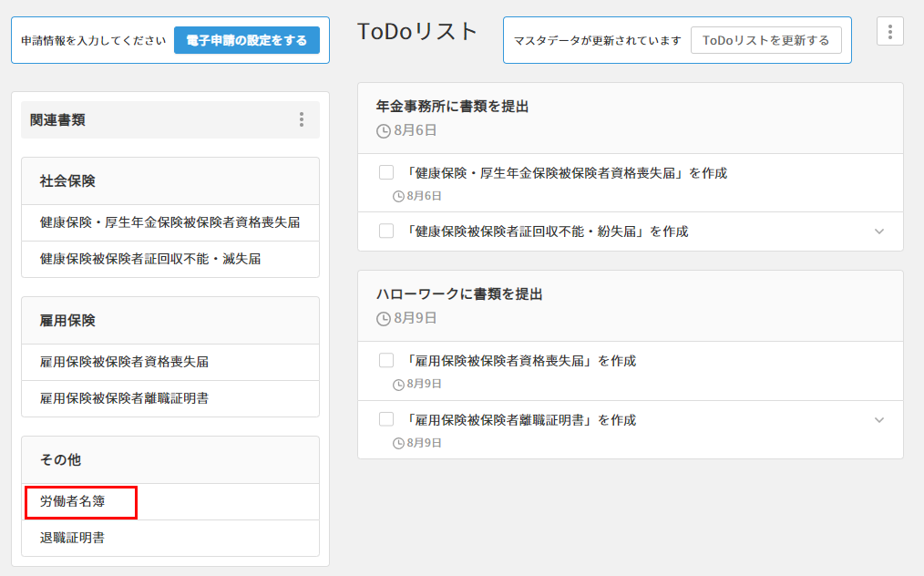Tick 「雇用保険被保険者資格喪失届」を作成 checkbox
The height and width of the screenshot is (576, 924).
tap(386, 360)
